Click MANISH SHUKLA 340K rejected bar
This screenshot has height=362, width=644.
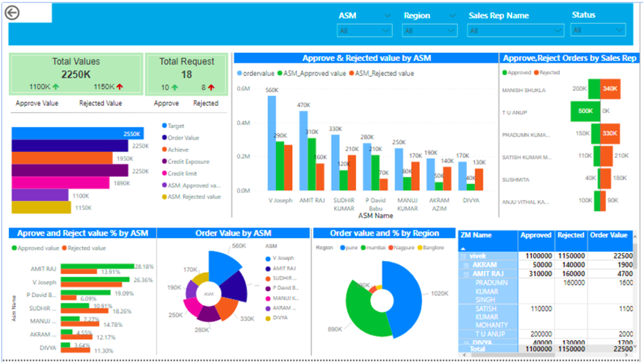[x=610, y=89]
